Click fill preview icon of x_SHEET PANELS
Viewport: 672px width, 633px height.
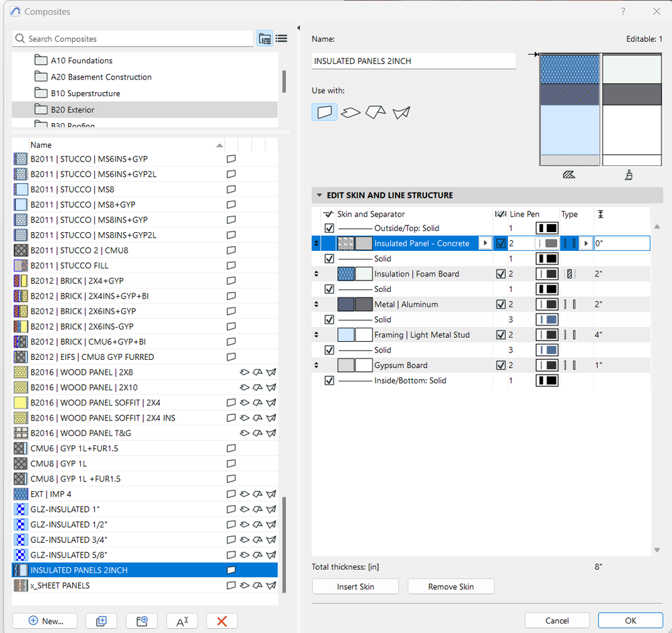coord(21,585)
